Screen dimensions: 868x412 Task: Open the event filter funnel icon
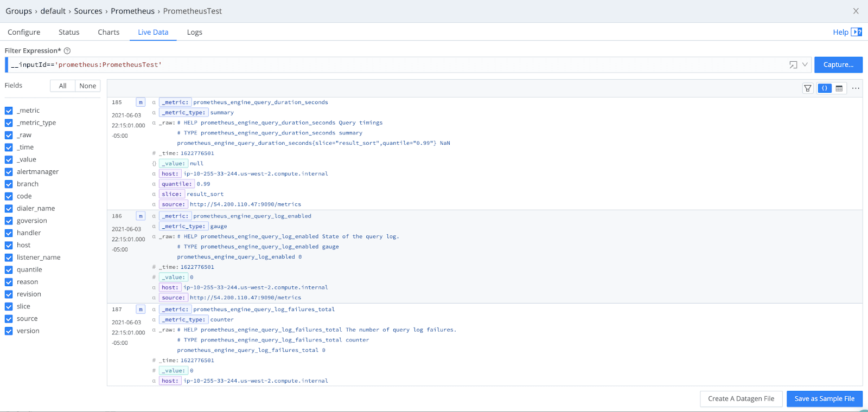point(808,88)
